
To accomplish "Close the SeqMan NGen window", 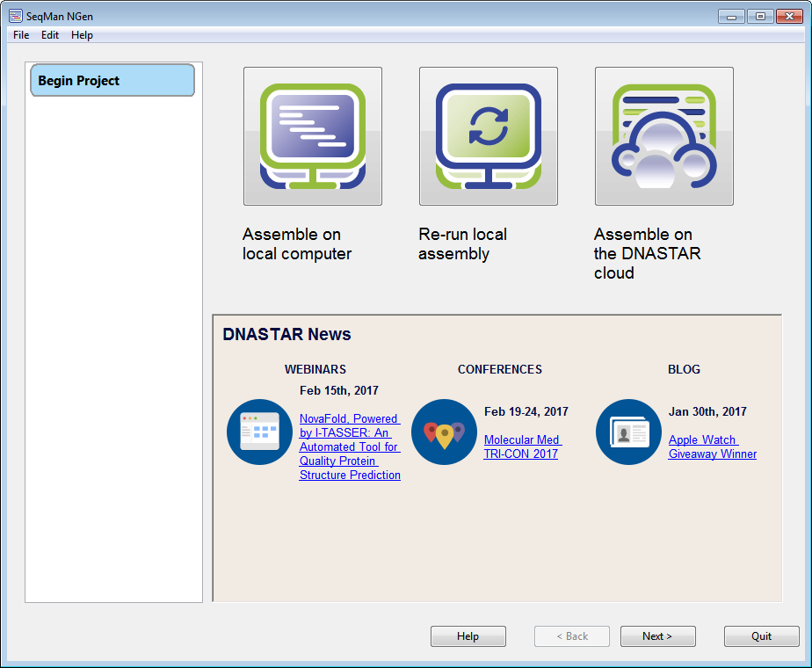I will [789, 17].
